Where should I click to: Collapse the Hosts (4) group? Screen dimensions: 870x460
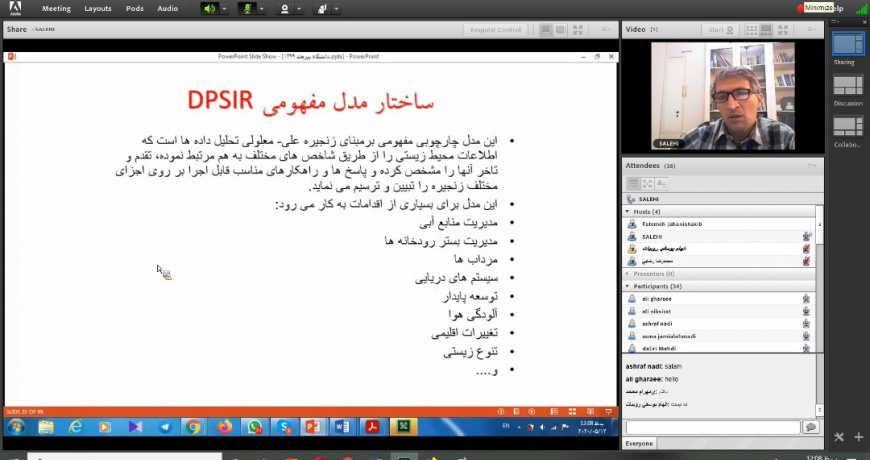(x=628, y=211)
